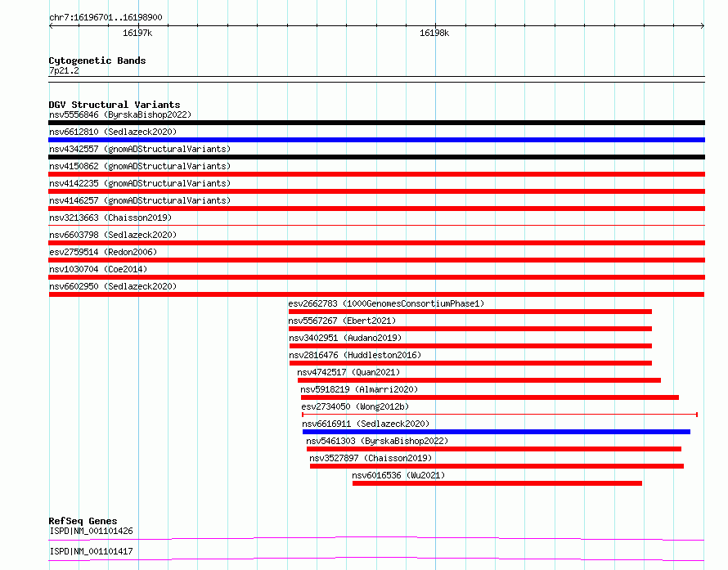Click the chr7:16196701..16198900 coordinate text
This screenshot has height=570, width=728.
tap(106, 17)
